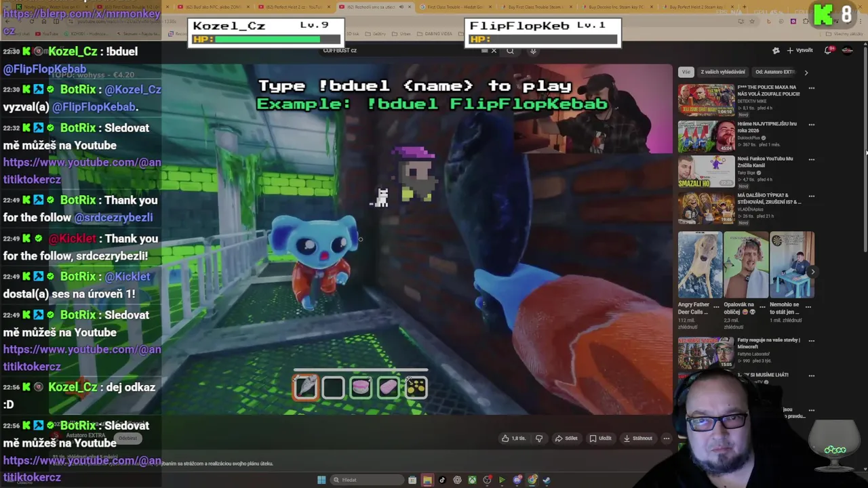Click the Kozel_Cz HP bar overlay

click(x=265, y=39)
